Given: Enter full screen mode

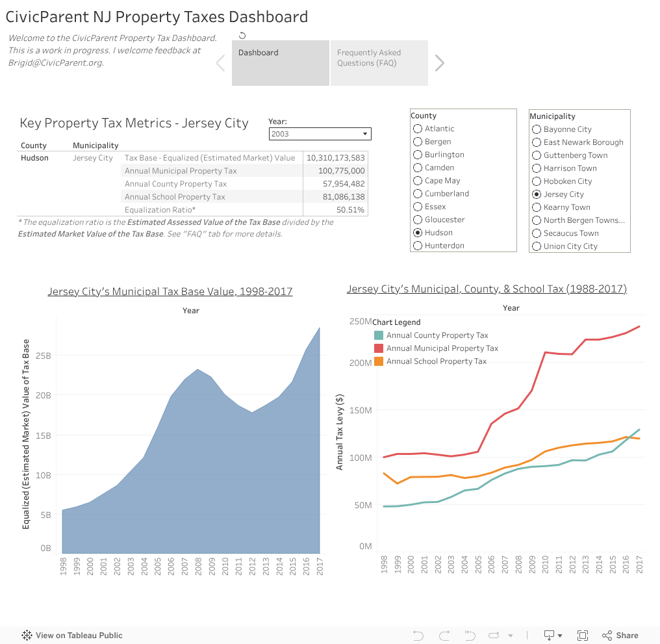Looking at the screenshot, I should [583, 635].
